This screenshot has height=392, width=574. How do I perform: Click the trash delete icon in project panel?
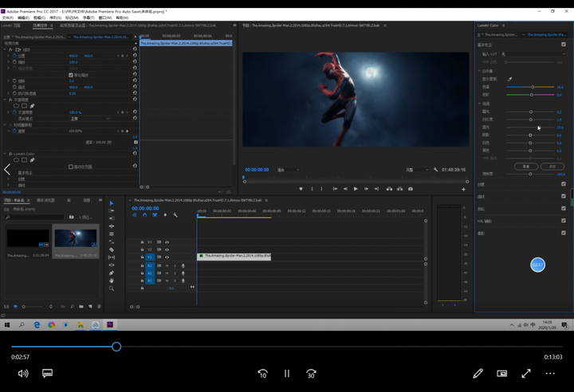[x=99, y=307]
